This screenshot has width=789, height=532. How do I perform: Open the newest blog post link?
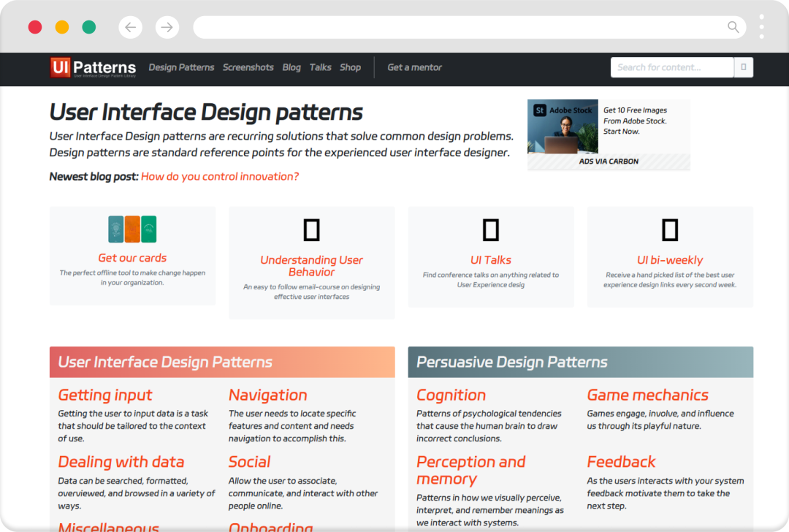tap(220, 176)
